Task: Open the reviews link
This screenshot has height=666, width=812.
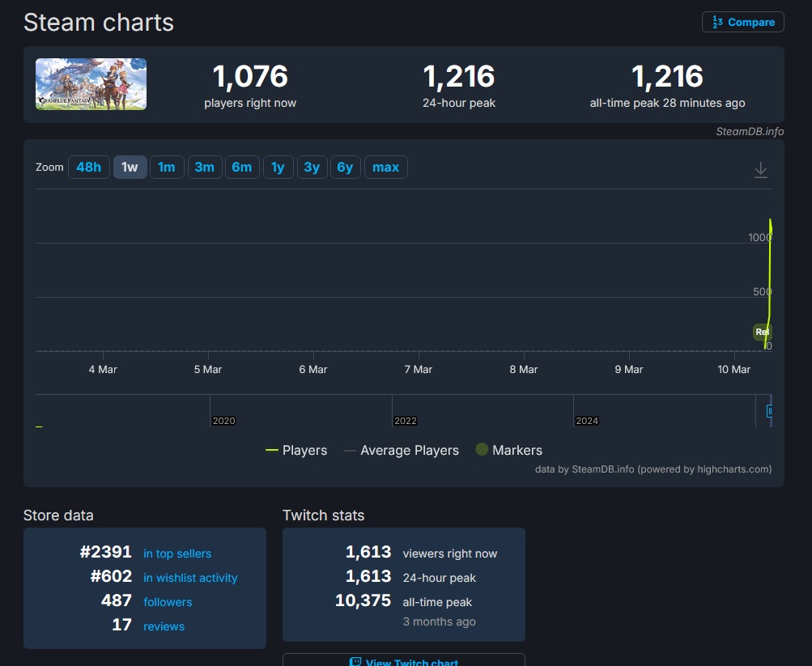Action: click(164, 626)
